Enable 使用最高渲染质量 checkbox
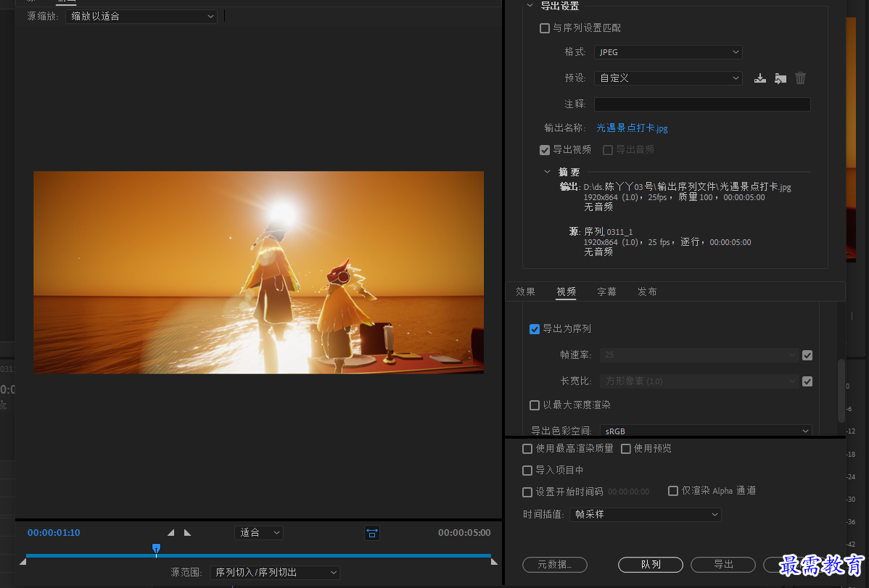The image size is (869, 588). [x=527, y=449]
